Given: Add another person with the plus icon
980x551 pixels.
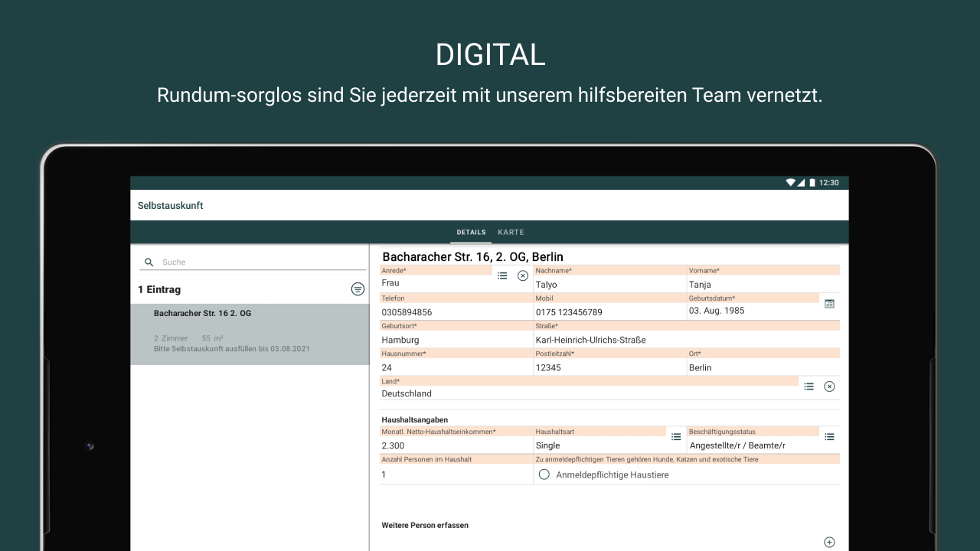Looking at the screenshot, I should click(x=829, y=542).
